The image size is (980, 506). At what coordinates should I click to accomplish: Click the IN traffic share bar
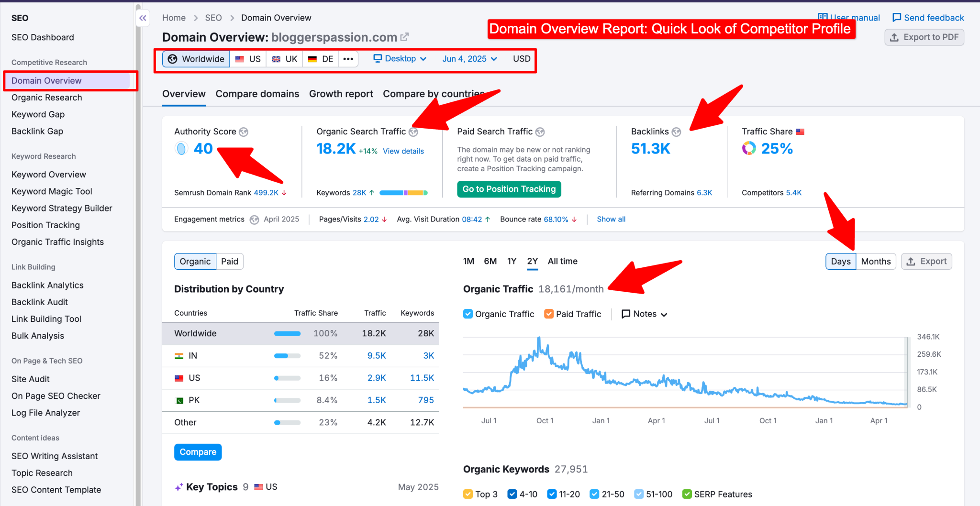[x=287, y=356]
